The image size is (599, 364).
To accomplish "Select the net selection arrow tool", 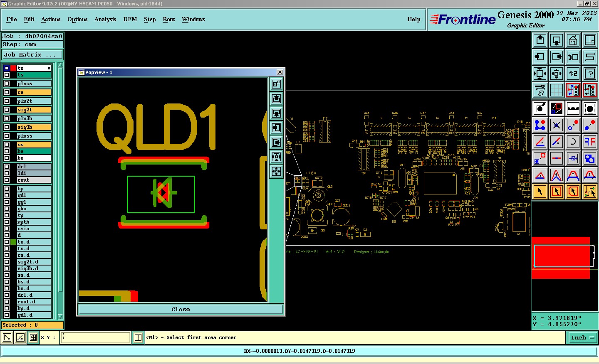I will click(x=590, y=192).
